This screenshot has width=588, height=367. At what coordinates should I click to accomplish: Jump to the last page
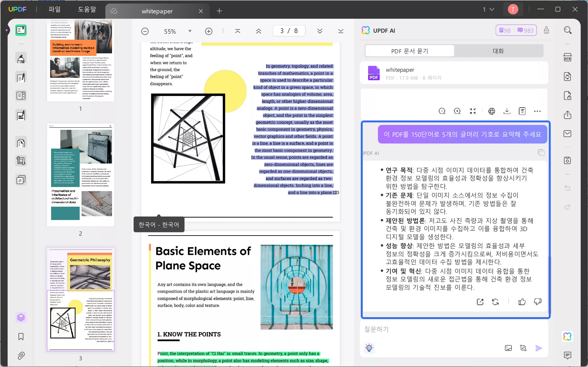coord(341,31)
